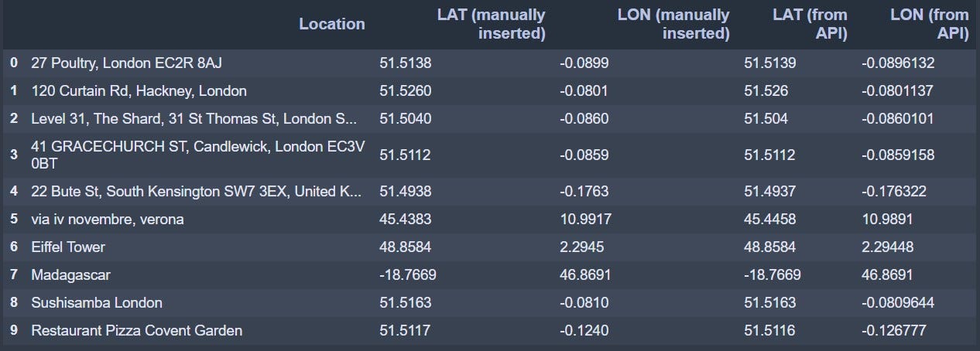
Task: Select the LON (manually inserted) column header
Action: (x=673, y=24)
